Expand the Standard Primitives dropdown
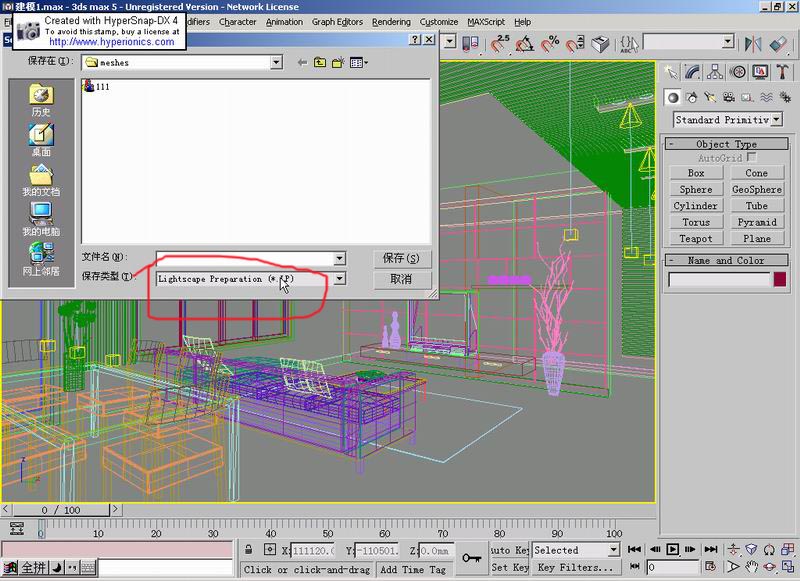This screenshot has height=581, width=800. (x=776, y=120)
